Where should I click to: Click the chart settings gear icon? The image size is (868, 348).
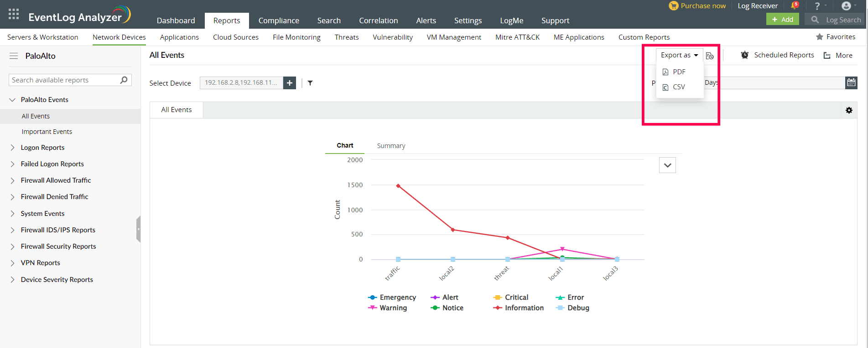coord(849,110)
